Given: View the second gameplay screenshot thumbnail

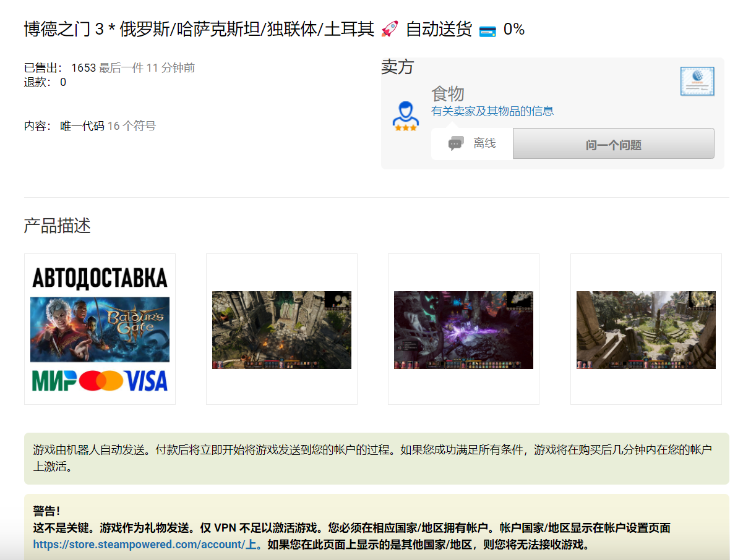Looking at the screenshot, I should pos(281,329).
